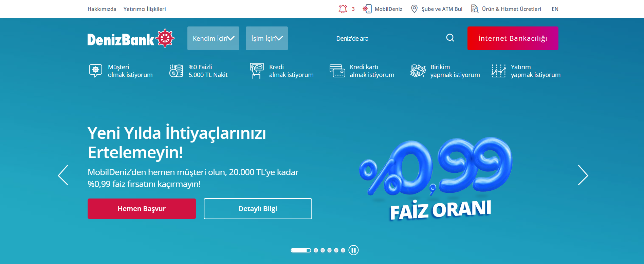Select the active first slide indicator
The width and height of the screenshot is (644, 264).
[301, 250]
